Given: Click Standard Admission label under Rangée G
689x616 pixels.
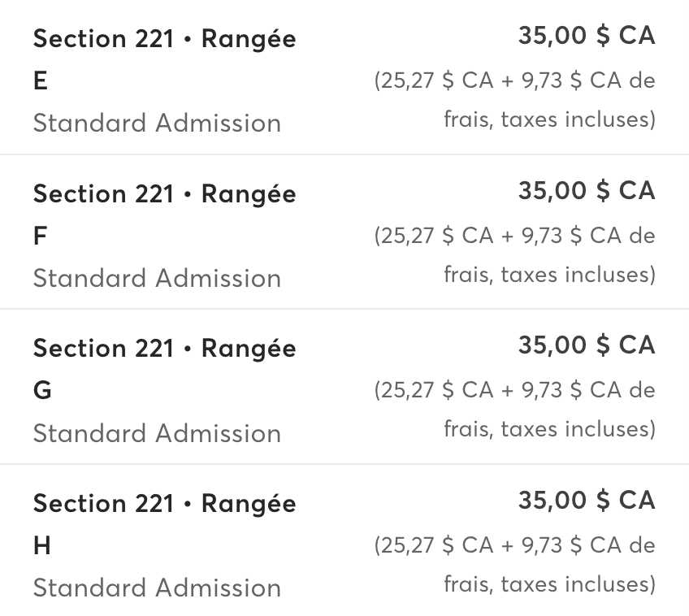Looking at the screenshot, I should [x=157, y=433].
